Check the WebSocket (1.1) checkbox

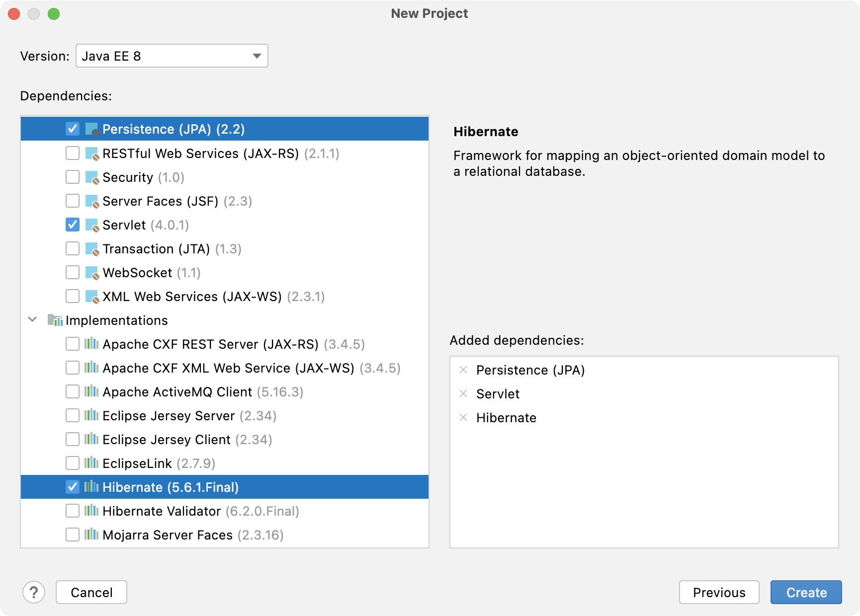[73, 272]
